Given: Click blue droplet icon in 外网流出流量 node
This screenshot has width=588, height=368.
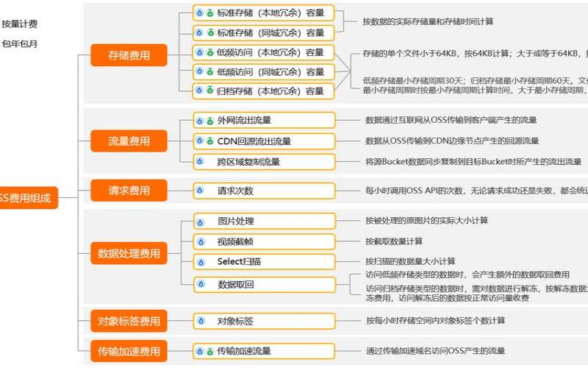Looking at the screenshot, I should coord(200,121).
